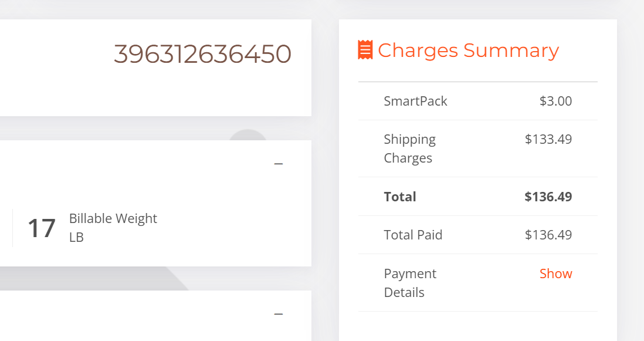
Task: Click the gray diagonal shape below weight panel
Action: [94, 279]
